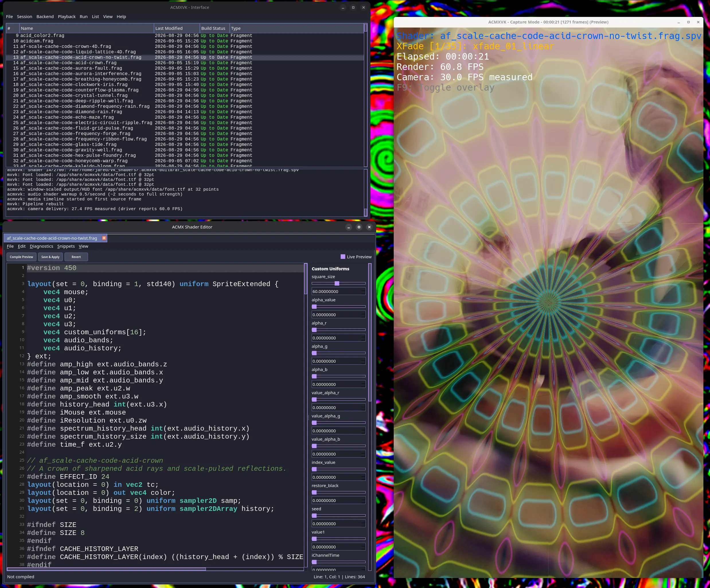Open File menu in ACMXVK Interface
This screenshot has height=588, width=710.
click(9, 17)
